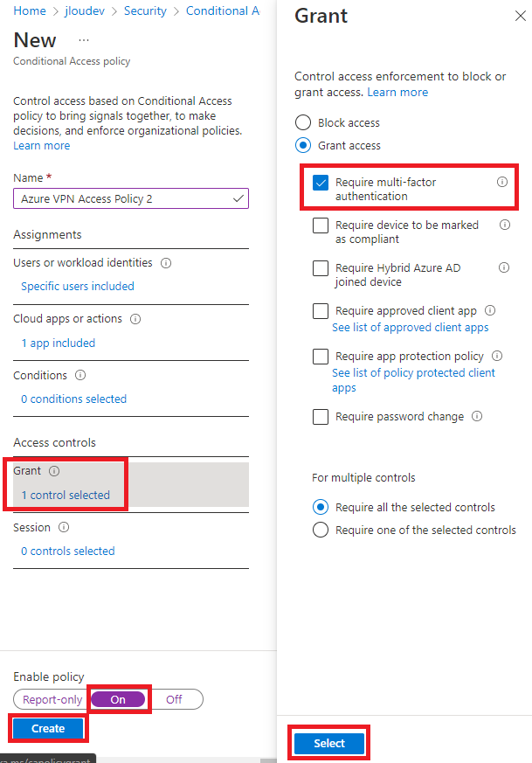
Task: Open Security in the breadcrumb
Action: pos(145,10)
